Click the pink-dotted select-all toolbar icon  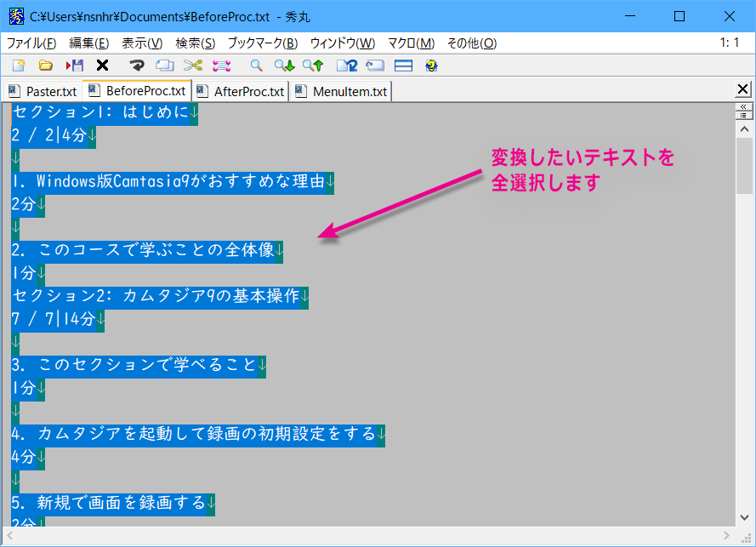pyautogui.click(x=222, y=66)
